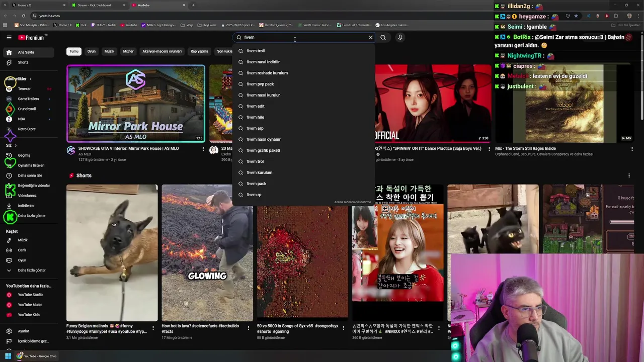Viewport: 644px width, 362px height.
Task: Choose suggestion fivem nasıl indirilir
Action: pyautogui.click(x=304, y=62)
